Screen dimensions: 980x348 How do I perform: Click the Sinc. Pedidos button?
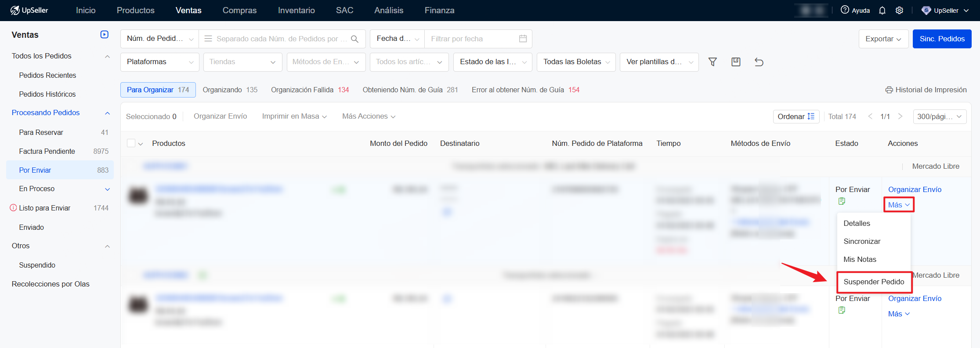pyautogui.click(x=942, y=39)
